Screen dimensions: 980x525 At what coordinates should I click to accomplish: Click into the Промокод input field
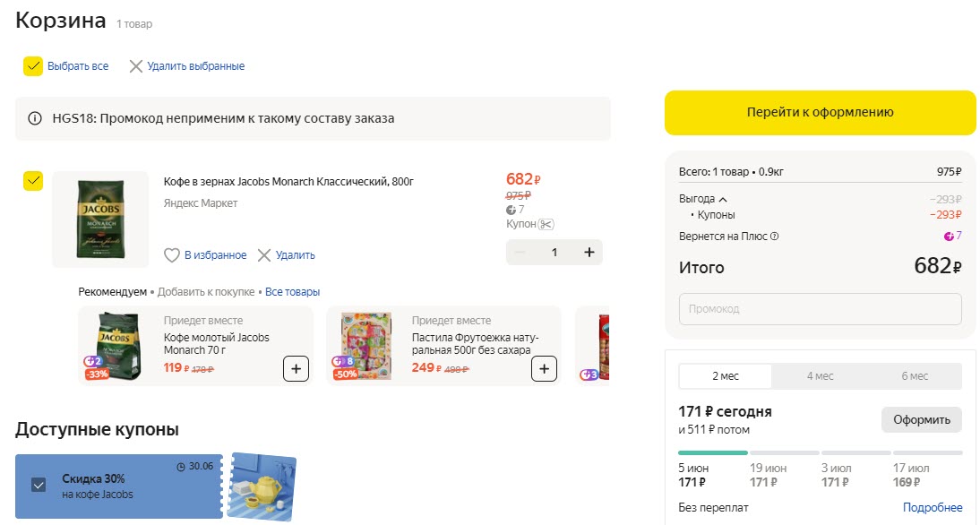(x=820, y=309)
